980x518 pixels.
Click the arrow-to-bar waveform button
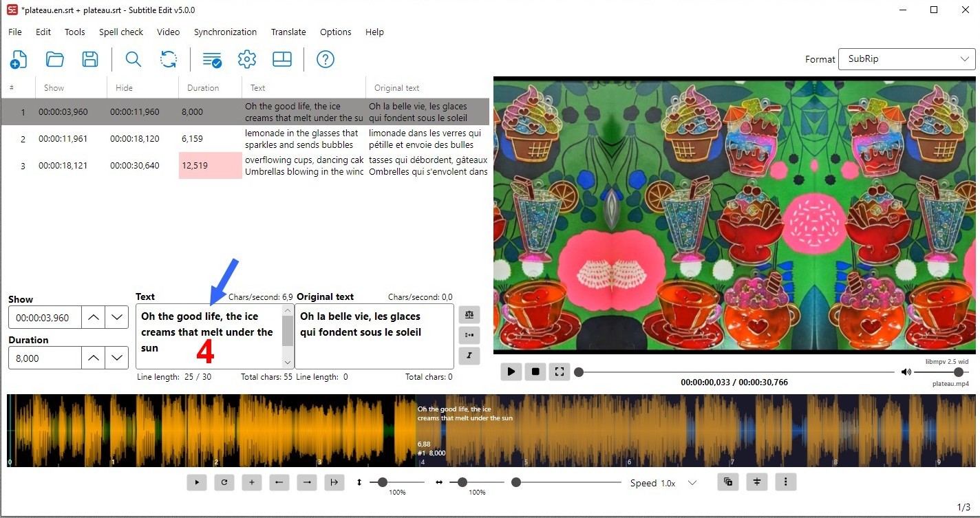click(x=334, y=482)
